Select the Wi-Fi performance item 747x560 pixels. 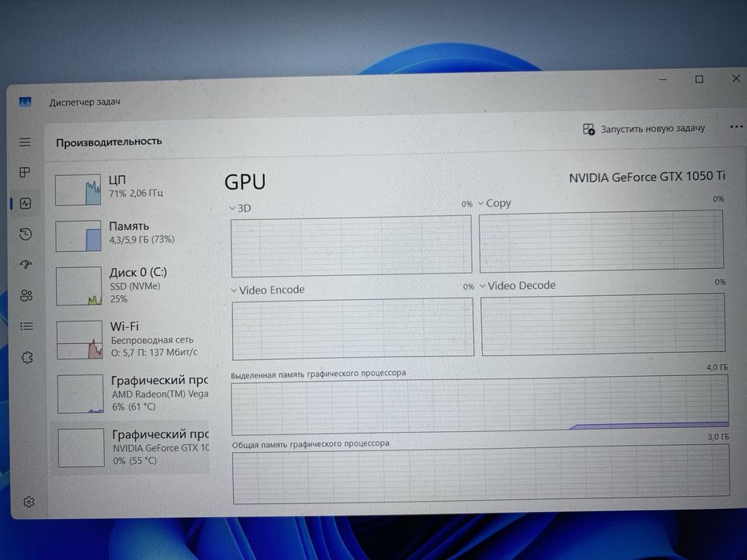click(x=131, y=339)
